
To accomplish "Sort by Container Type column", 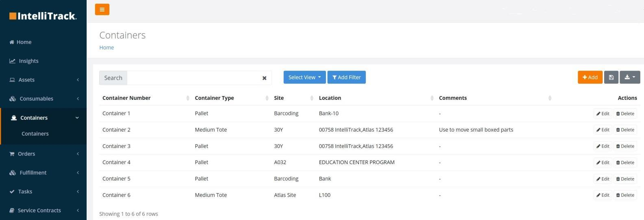I will [231, 98].
